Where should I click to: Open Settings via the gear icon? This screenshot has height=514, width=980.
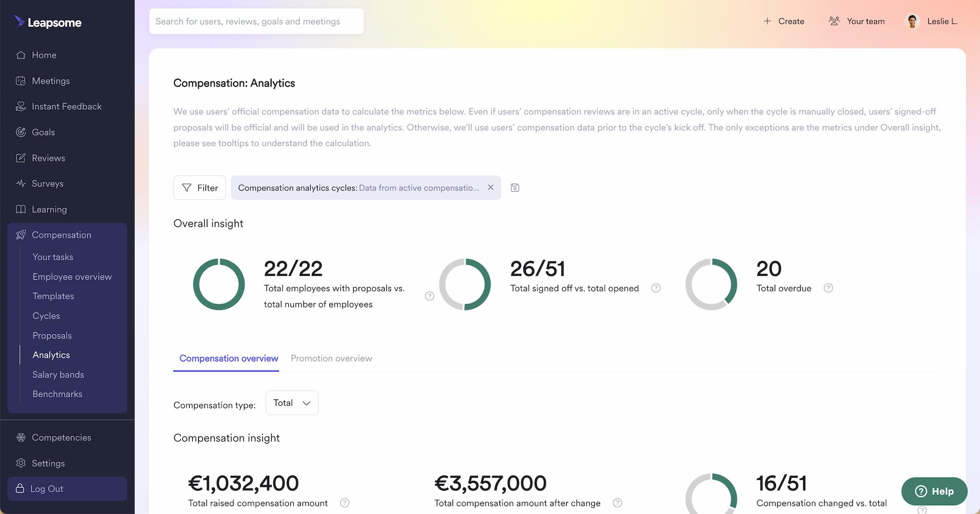(x=21, y=463)
